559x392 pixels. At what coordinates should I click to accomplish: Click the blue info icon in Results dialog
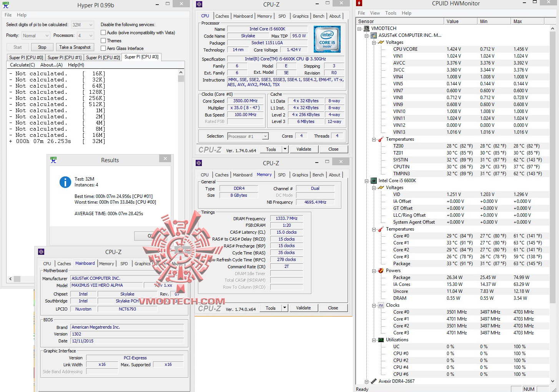(65, 182)
